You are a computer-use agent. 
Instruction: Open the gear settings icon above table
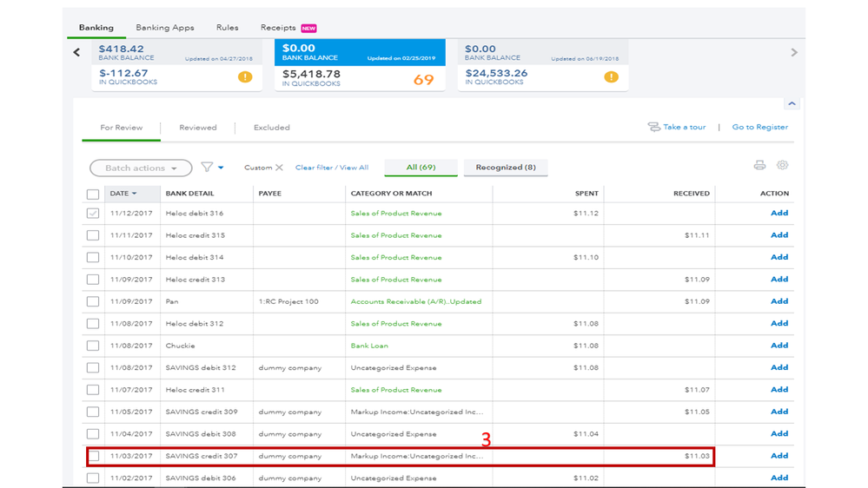coord(782,165)
